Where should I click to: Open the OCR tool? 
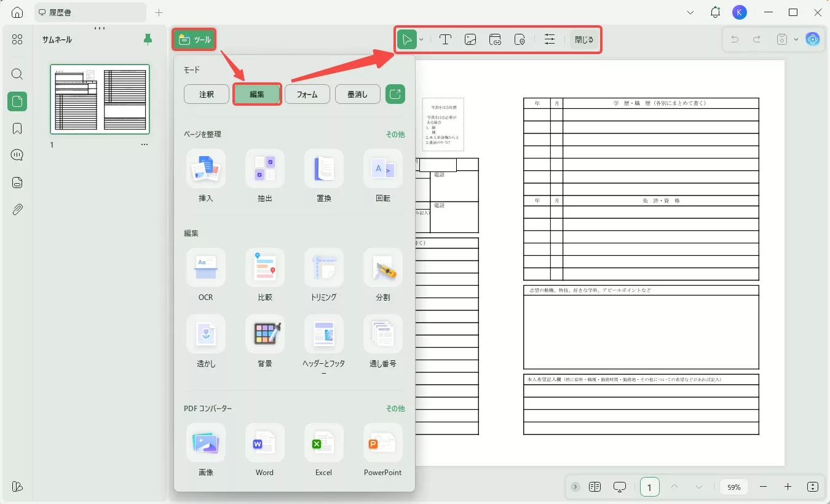click(206, 275)
